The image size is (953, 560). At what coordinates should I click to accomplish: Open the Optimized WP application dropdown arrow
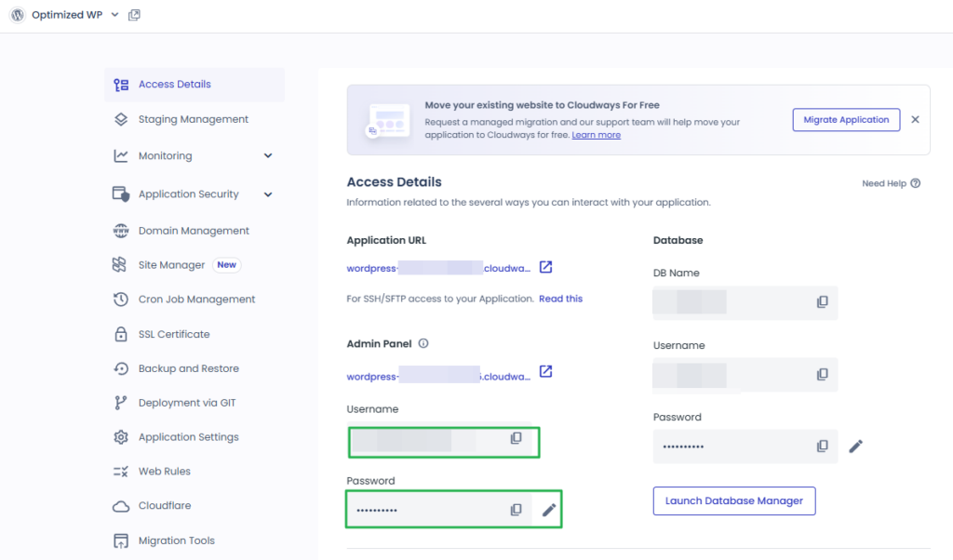tap(114, 15)
